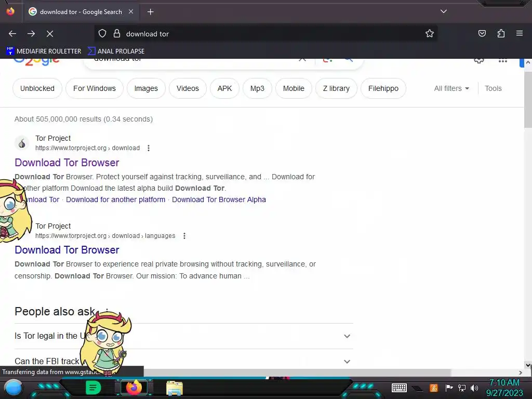The width and height of the screenshot is (532, 399).
Task: Select the Unblocked filter chip
Action: (x=37, y=88)
